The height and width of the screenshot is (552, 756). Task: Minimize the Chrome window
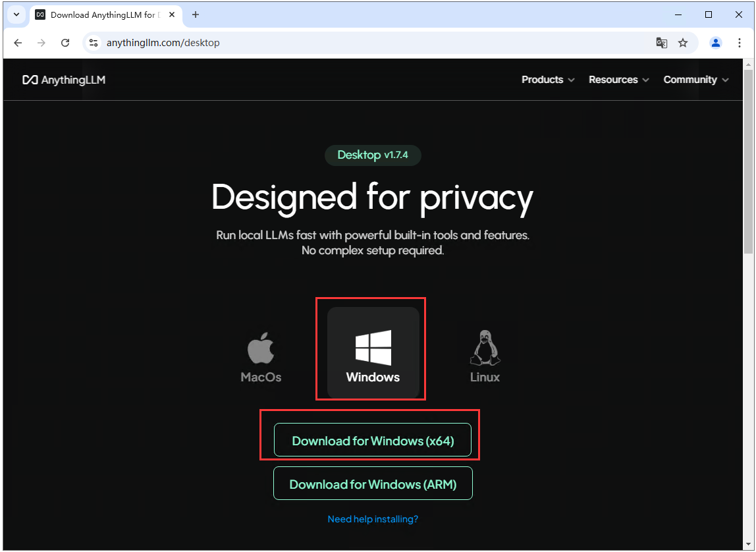(678, 14)
